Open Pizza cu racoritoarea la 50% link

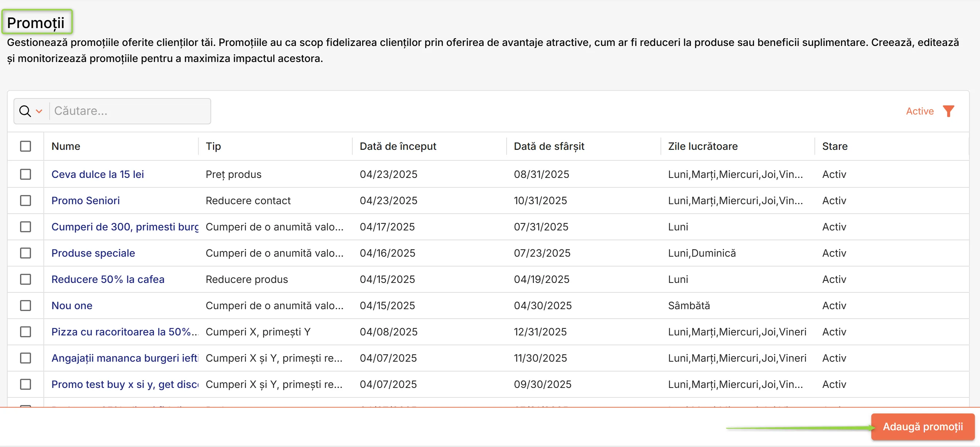(125, 332)
